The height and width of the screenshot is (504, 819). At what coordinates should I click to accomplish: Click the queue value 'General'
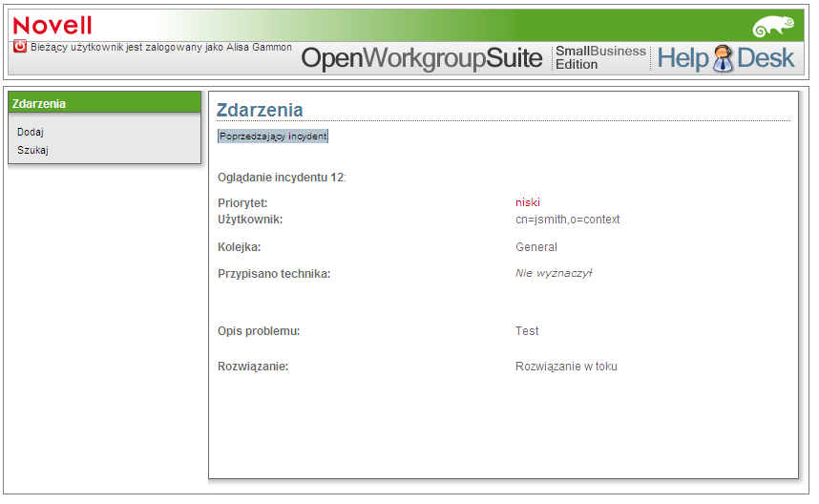point(535,247)
